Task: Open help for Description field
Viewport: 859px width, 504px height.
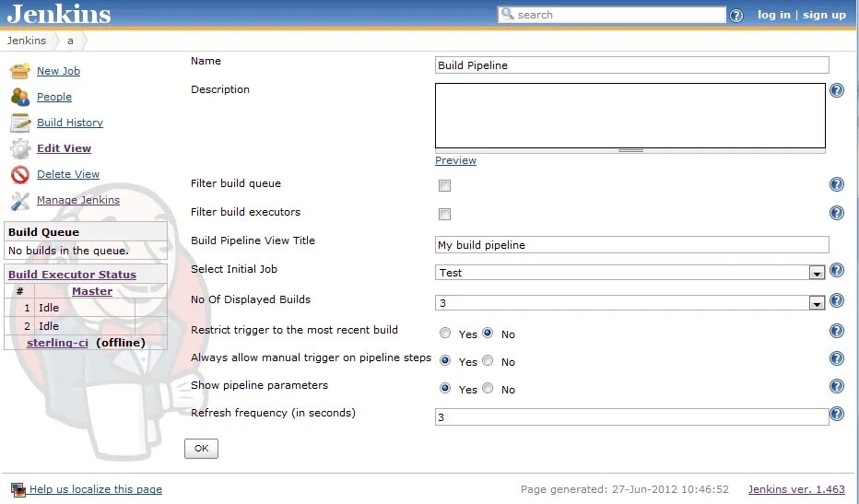Action: pos(837,90)
